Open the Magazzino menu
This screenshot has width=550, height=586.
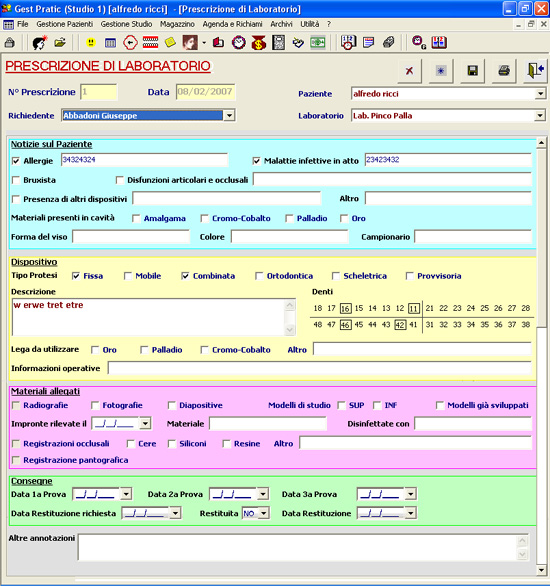[x=177, y=24]
